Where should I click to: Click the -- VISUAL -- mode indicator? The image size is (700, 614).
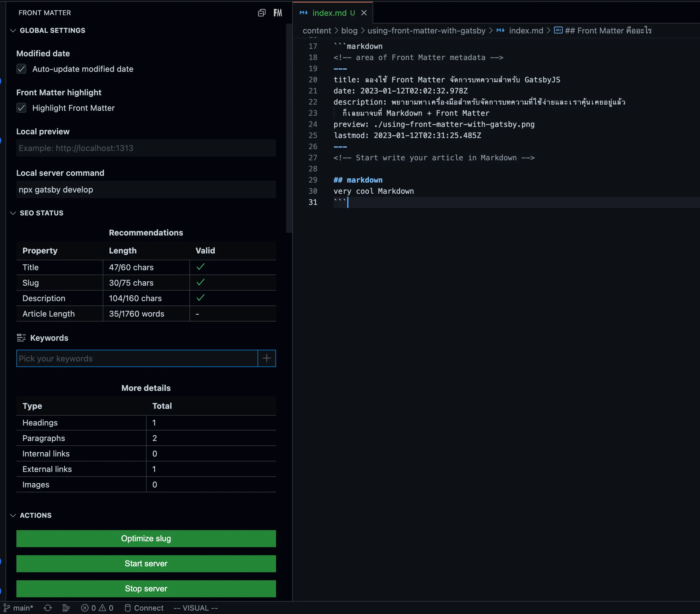click(x=196, y=608)
